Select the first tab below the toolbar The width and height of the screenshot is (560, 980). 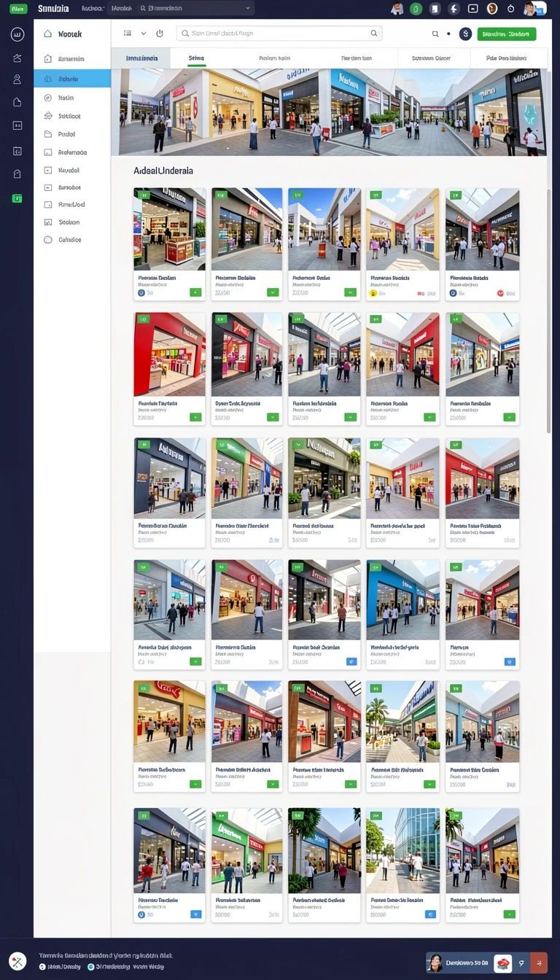[141, 58]
